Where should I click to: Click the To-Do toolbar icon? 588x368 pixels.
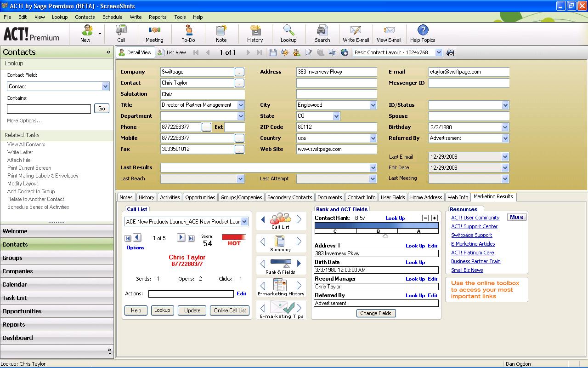tap(188, 34)
